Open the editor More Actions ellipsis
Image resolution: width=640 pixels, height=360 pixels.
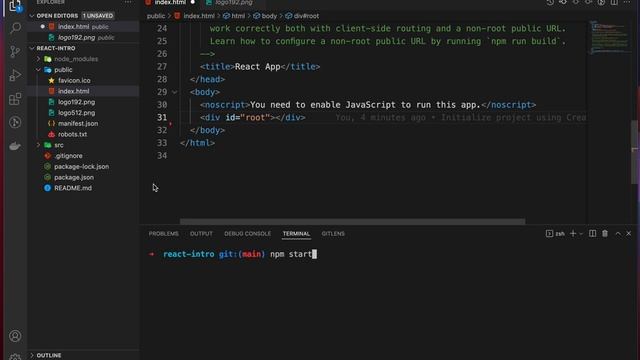tap(627, 2)
